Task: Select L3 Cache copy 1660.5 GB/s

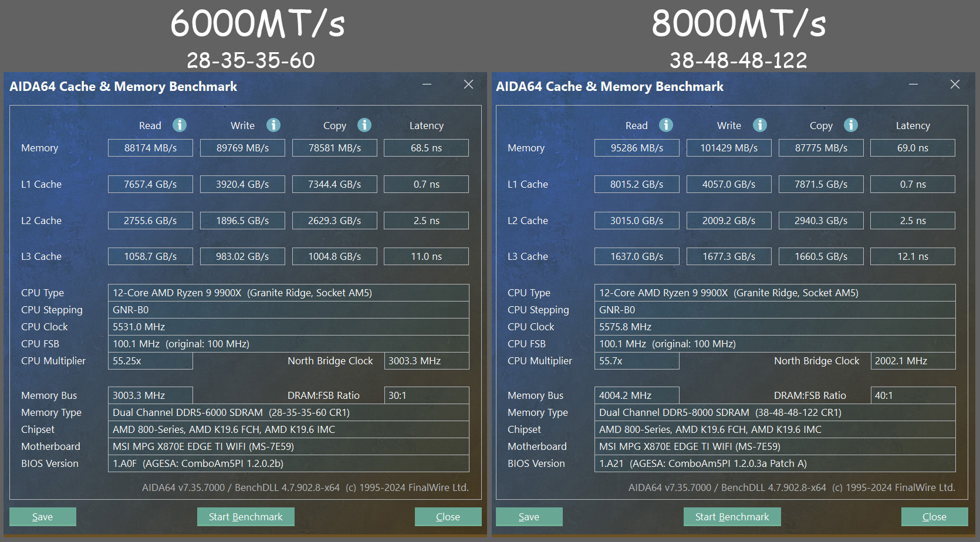Action: coord(821,256)
